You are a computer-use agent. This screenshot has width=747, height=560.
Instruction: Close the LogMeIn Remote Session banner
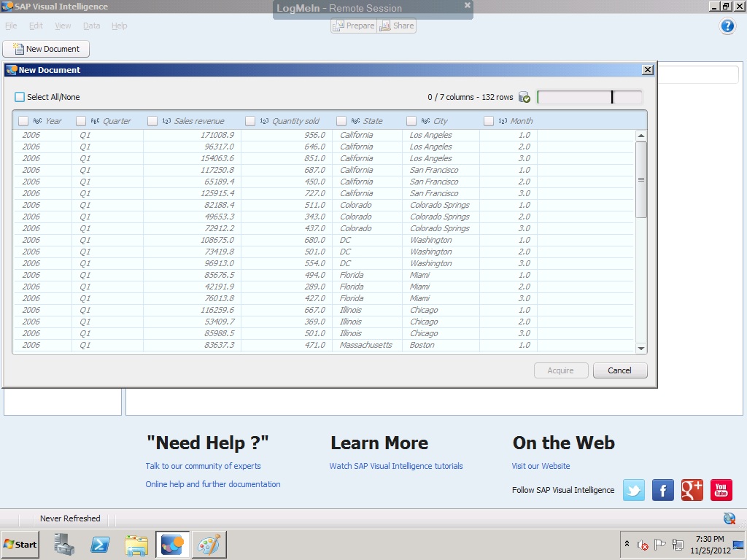468,5
